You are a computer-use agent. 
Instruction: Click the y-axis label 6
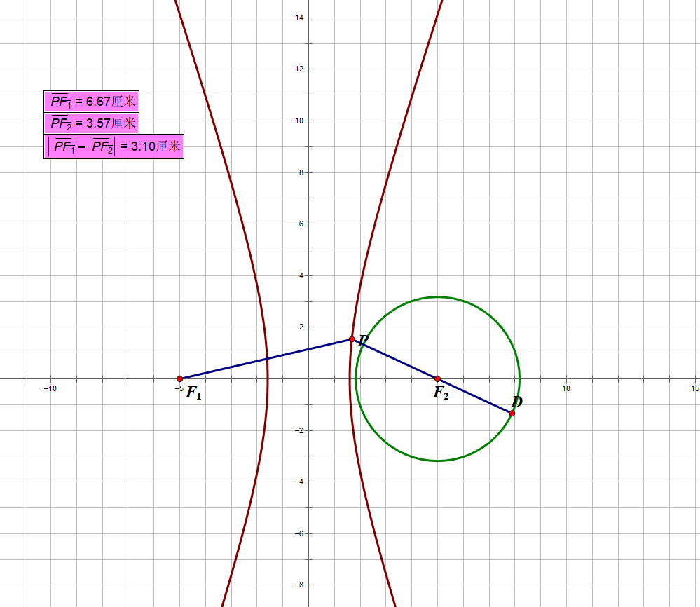point(301,224)
